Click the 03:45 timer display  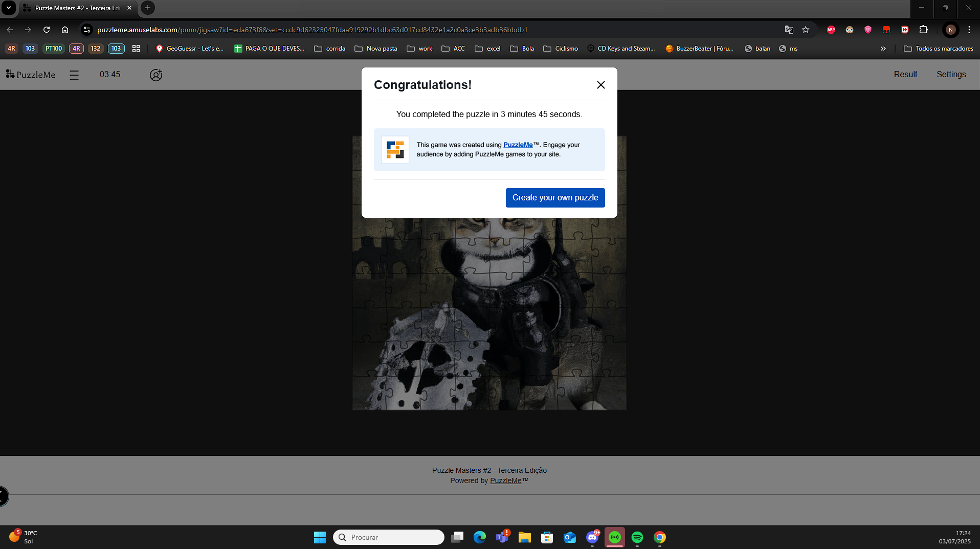pos(110,74)
